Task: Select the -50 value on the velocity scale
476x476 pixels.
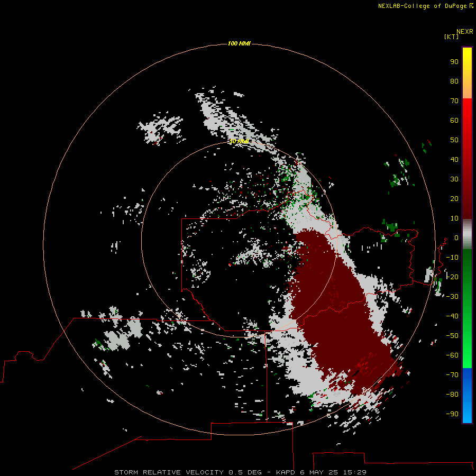Action: (x=452, y=336)
